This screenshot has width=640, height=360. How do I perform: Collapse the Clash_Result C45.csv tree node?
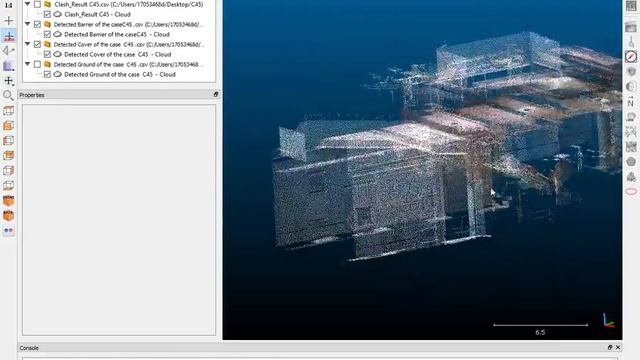point(27,4)
